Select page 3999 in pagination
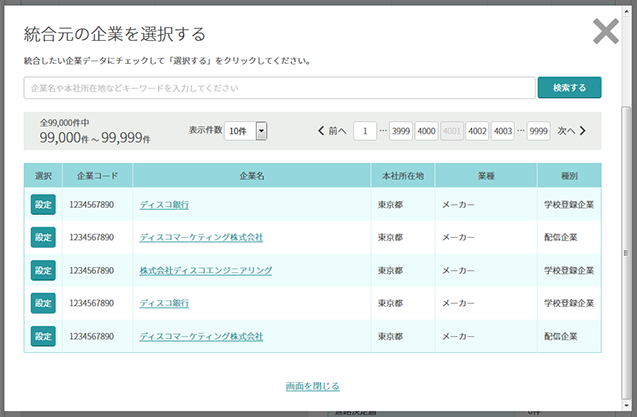 pyautogui.click(x=401, y=131)
